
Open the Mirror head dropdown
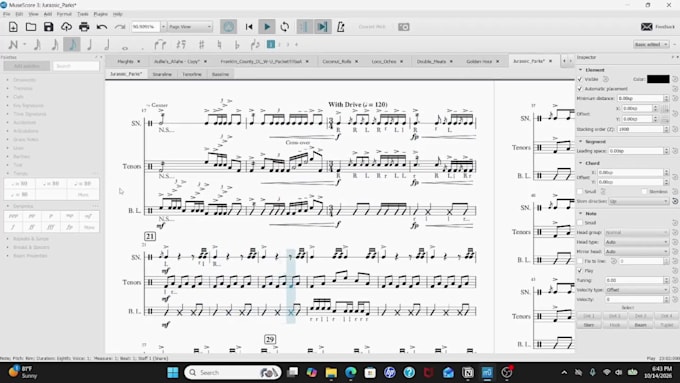(x=636, y=252)
